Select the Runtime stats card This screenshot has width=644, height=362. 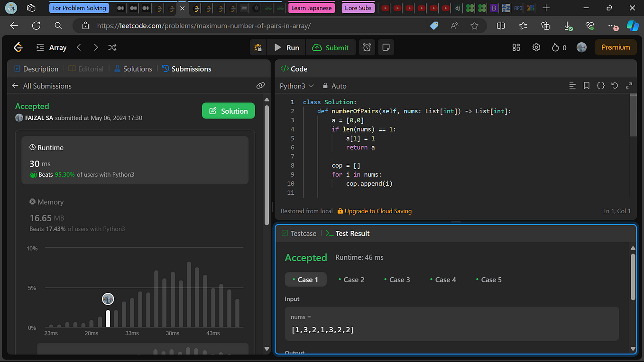(135, 160)
